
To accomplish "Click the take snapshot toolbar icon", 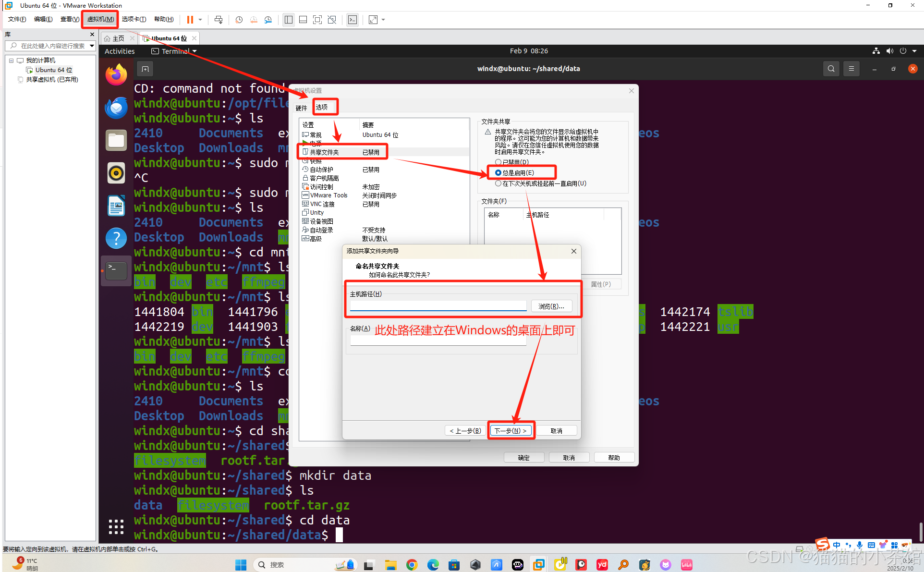I will point(239,20).
